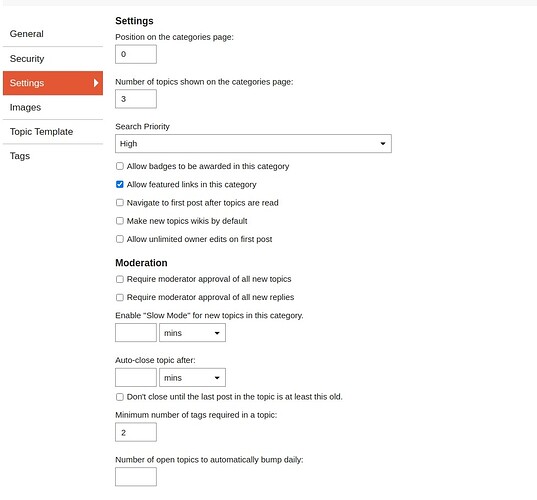Click 'Number of open topics to automatically bump' label

pyautogui.click(x=209, y=460)
